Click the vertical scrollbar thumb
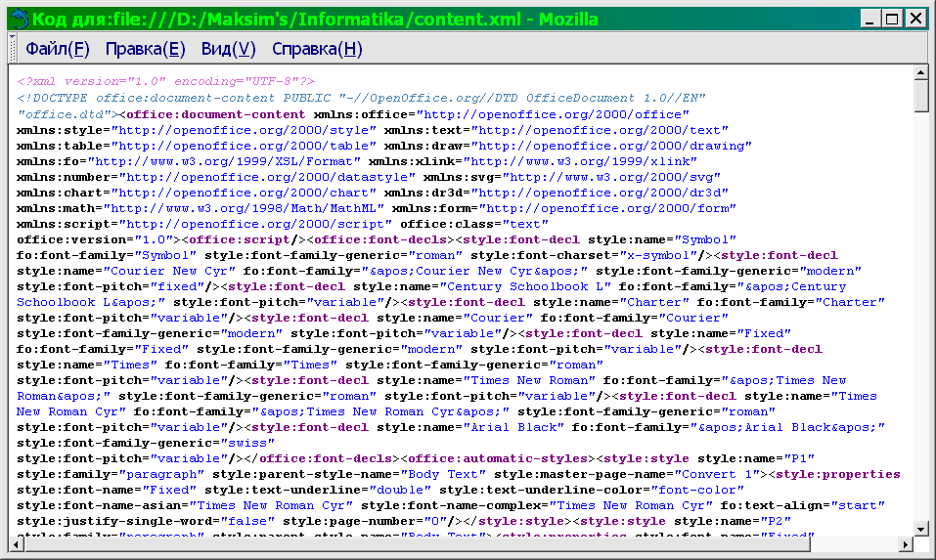This screenshot has height=560, width=936. point(921,96)
